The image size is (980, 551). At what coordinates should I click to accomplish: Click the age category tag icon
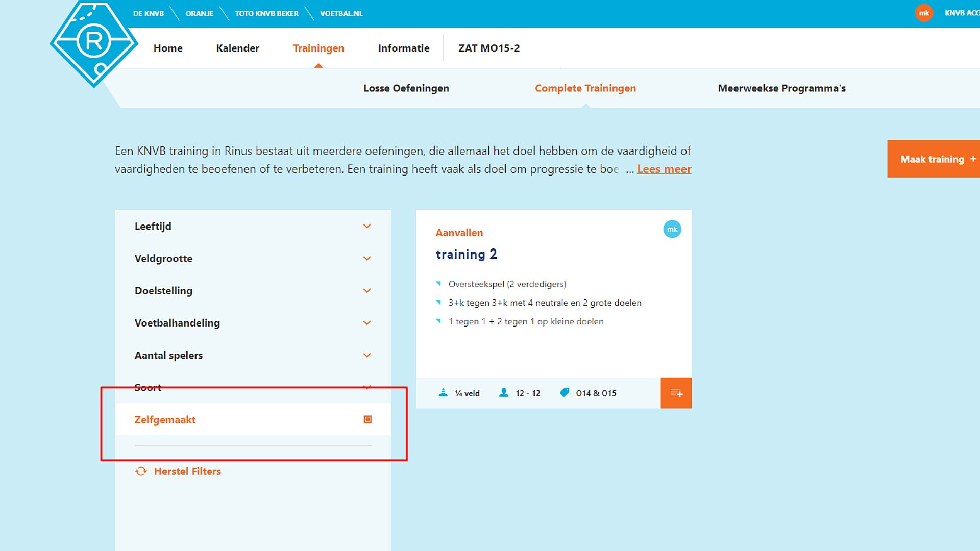tap(565, 392)
